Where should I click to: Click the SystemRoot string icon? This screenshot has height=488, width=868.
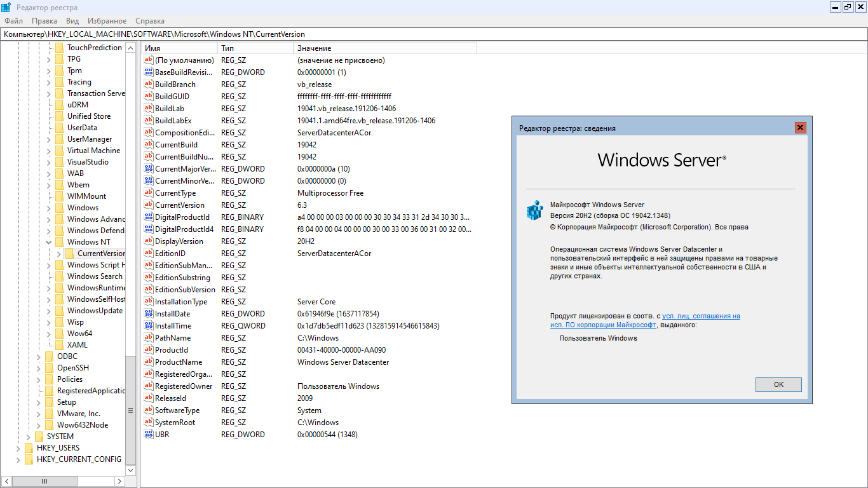click(x=149, y=423)
